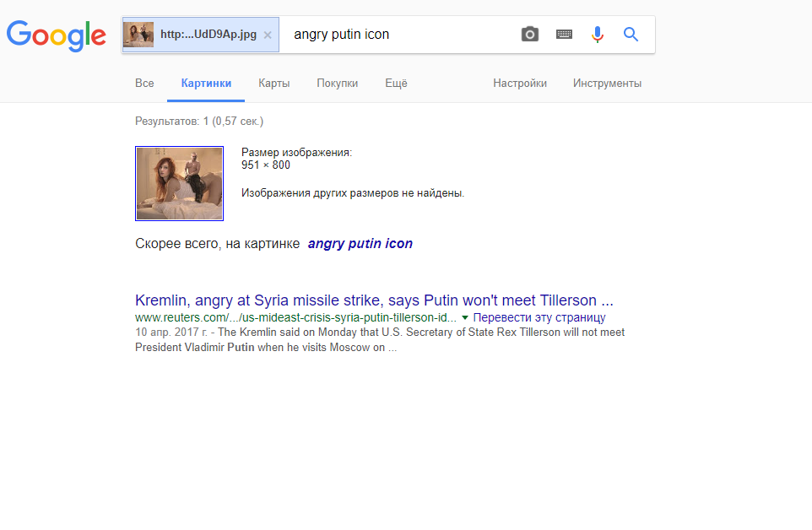Expand the Ещё menu
This screenshot has width=812, height=530.
pos(396,84)
